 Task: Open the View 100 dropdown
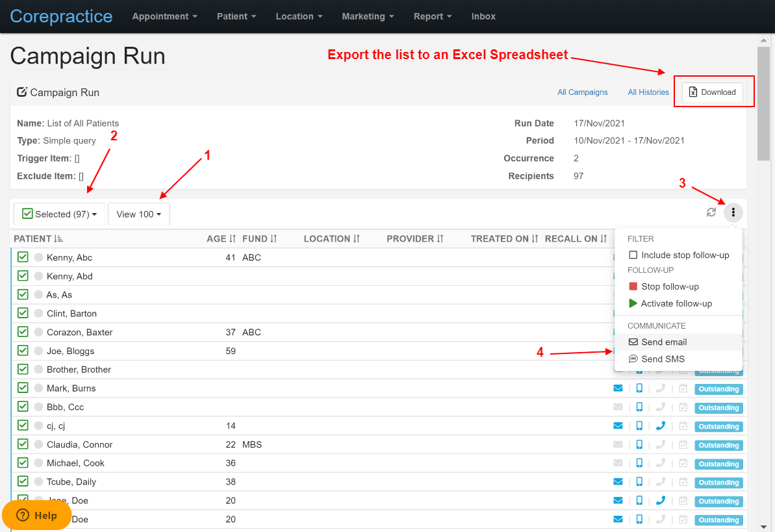click(139, 214)
